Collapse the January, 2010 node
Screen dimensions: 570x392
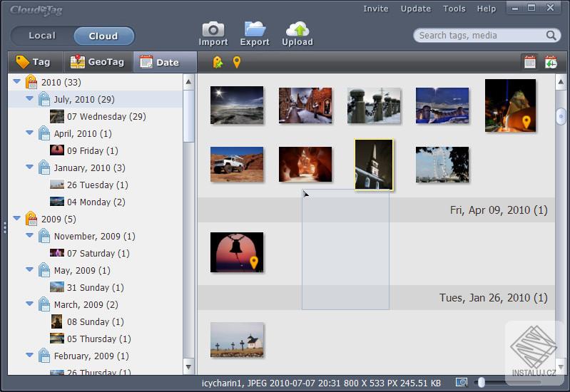click(x=30, y=167)
